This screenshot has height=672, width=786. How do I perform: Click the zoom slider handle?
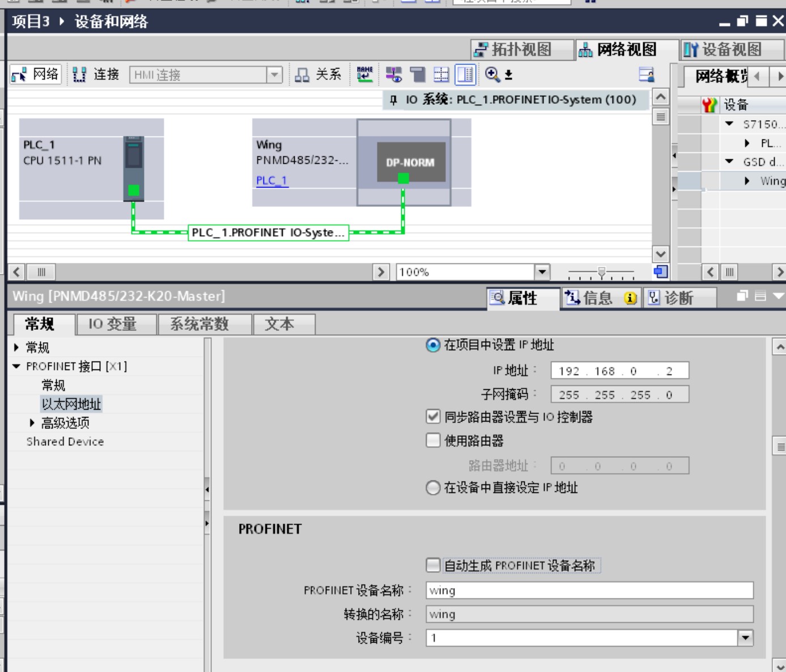601,273
